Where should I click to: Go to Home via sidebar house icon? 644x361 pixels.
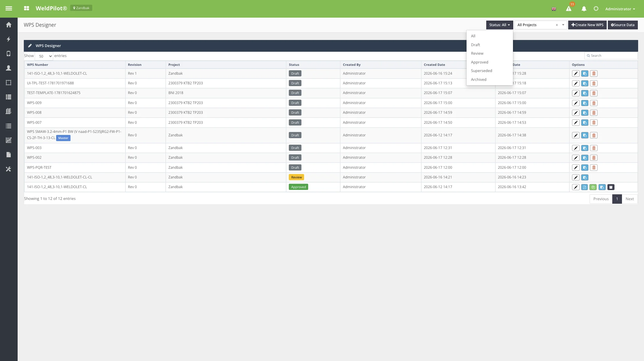tap(9, 25)
